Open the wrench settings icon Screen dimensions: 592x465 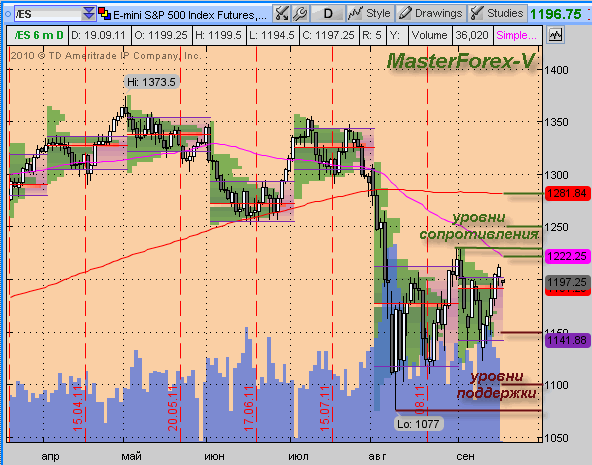pyautogui.click(x=300, y=14)
